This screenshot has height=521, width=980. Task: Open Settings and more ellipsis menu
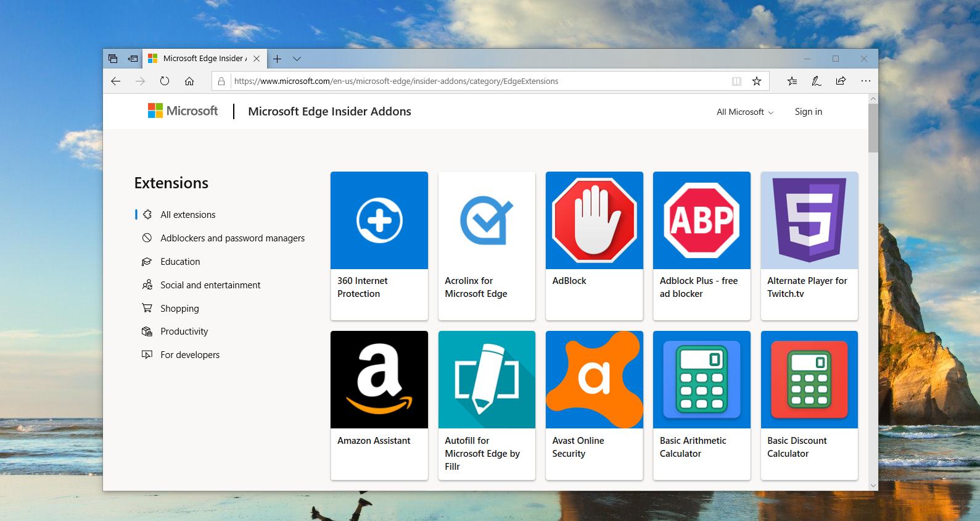tap(865, 81)
